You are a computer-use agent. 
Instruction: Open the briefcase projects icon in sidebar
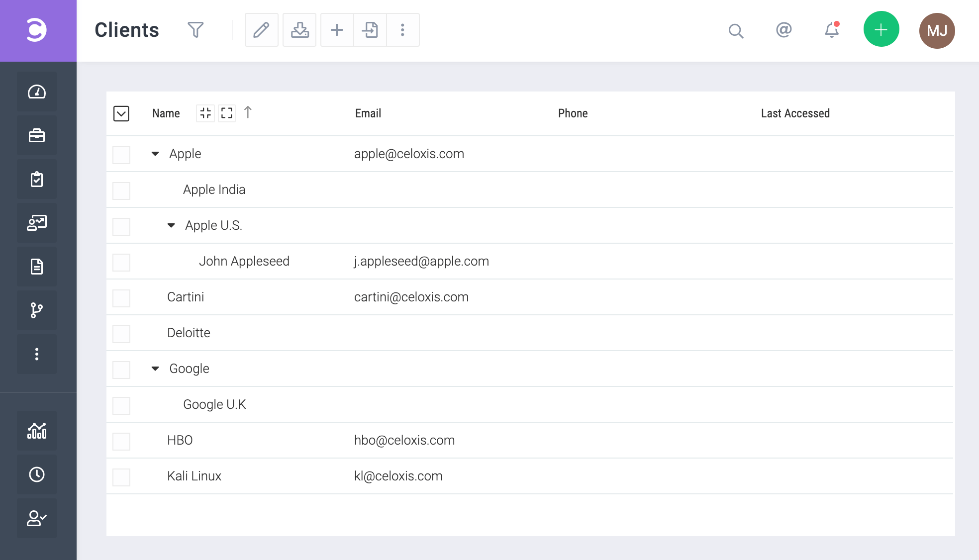[37, 135]
